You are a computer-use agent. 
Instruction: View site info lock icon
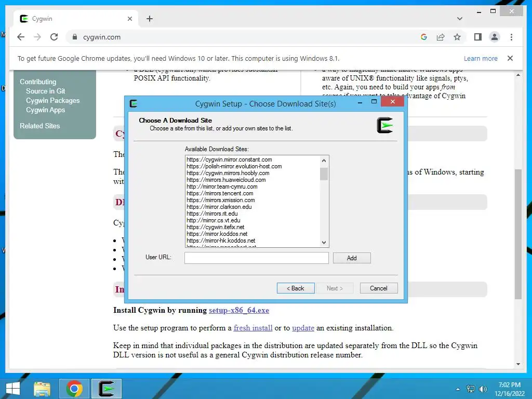[75, 37]
